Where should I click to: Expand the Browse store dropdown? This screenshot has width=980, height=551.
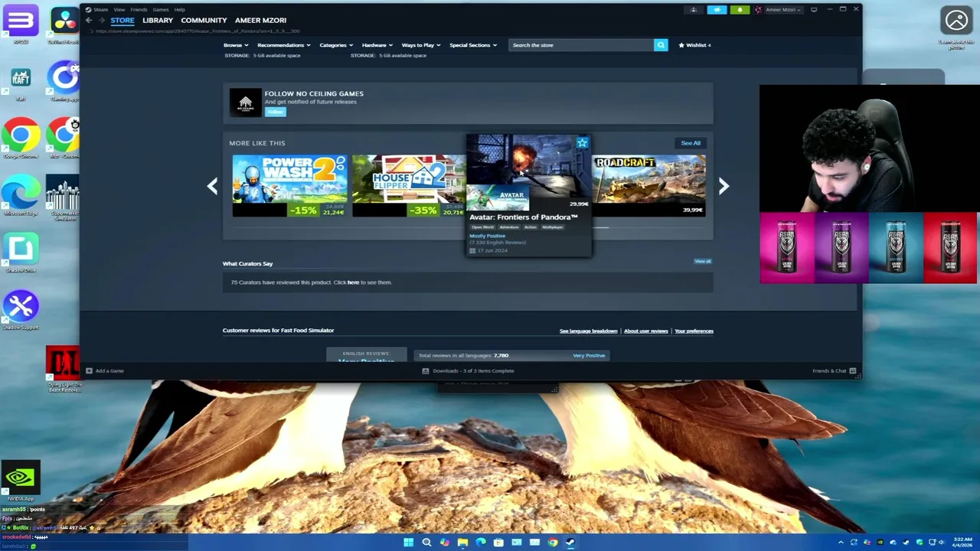[x=236, y=45]
